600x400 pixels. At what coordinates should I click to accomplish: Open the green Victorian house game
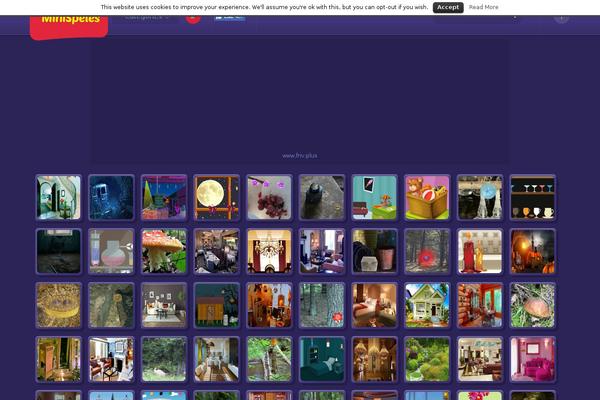click(x=427, y=305)
